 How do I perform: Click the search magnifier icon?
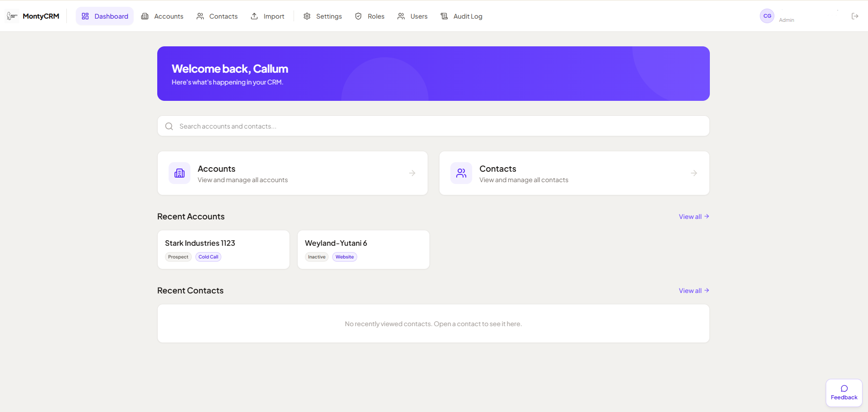(x=169, y=126)
